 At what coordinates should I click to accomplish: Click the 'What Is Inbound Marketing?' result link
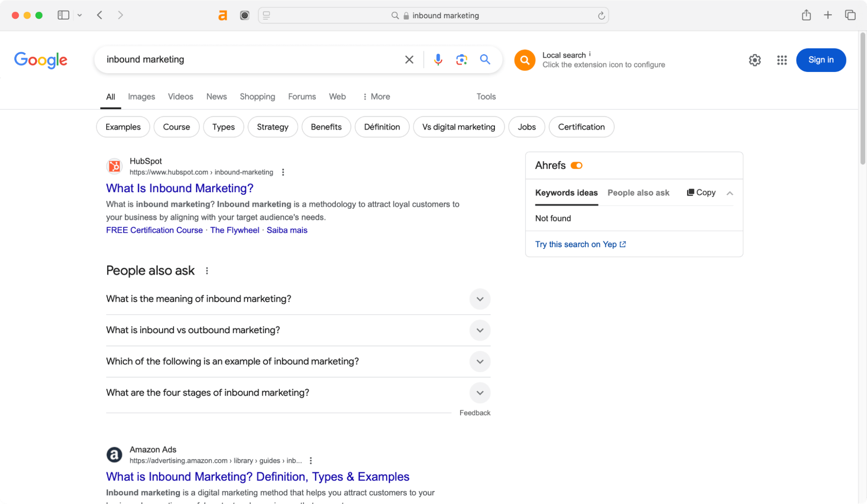[x=179, y=188]
